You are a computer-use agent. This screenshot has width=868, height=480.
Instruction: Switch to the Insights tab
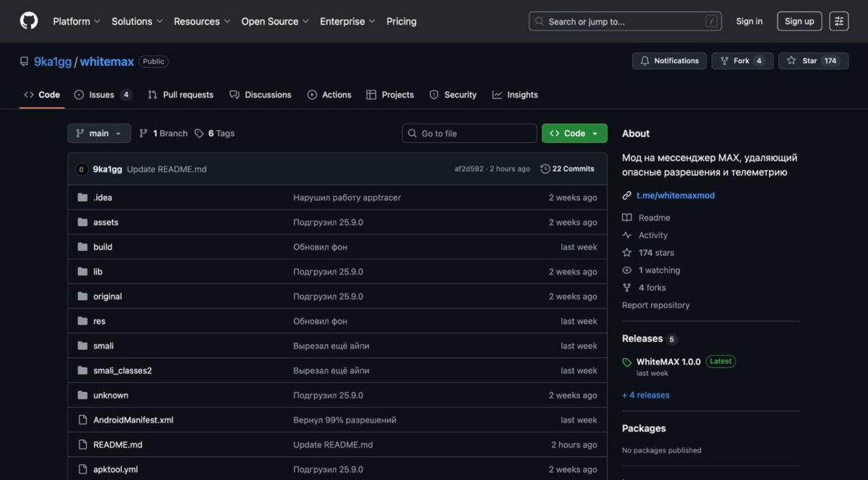tap(515, 95)
